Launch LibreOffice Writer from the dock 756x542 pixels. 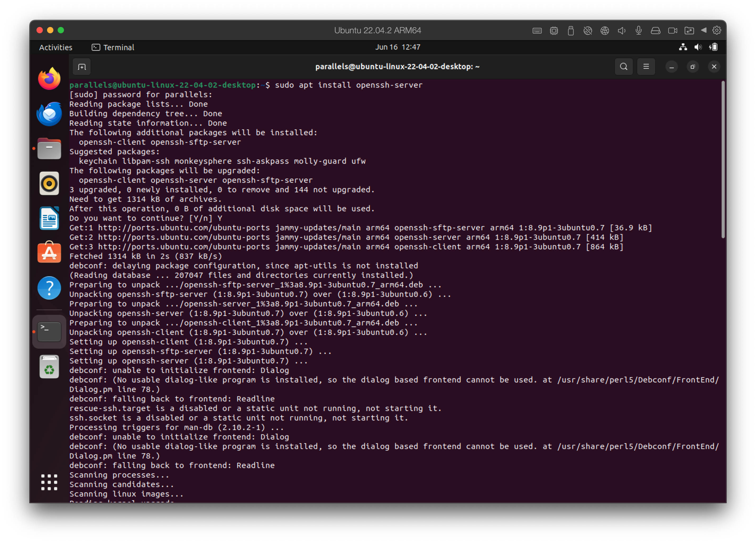tap(49, 218)
